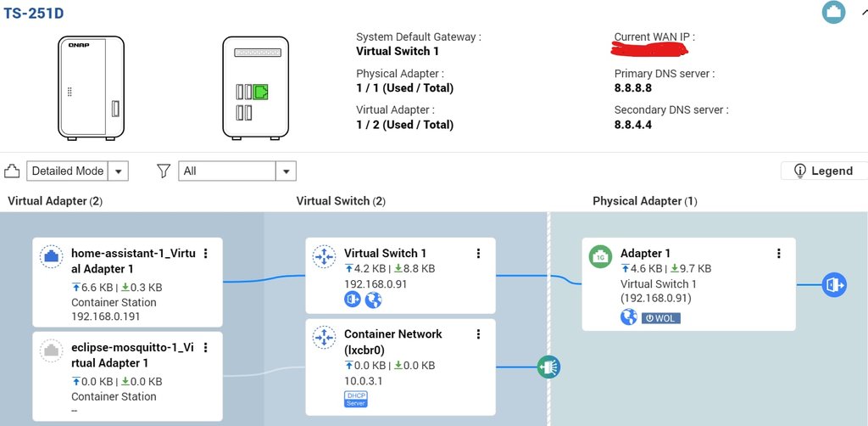Viewport: 868px width, 426px height.
Task: Click the Virtual Switch 1 card title
Action: (386, 253)
